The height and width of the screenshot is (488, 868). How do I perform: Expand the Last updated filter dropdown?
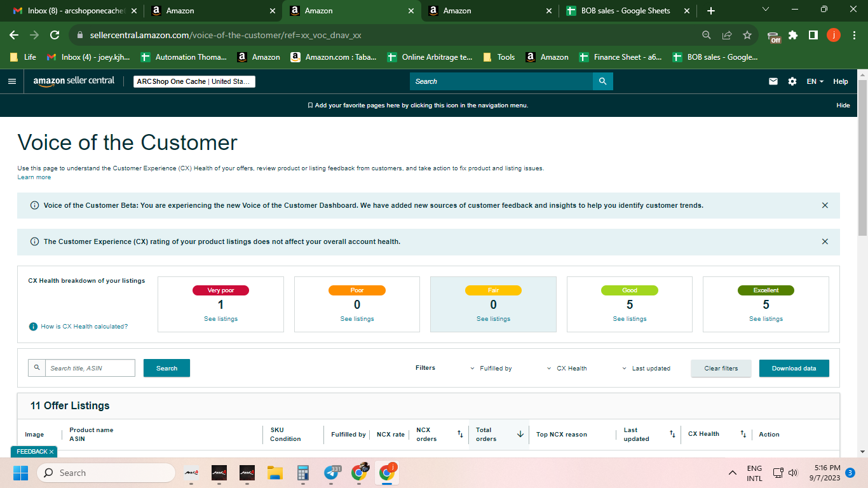coord(646,369)
